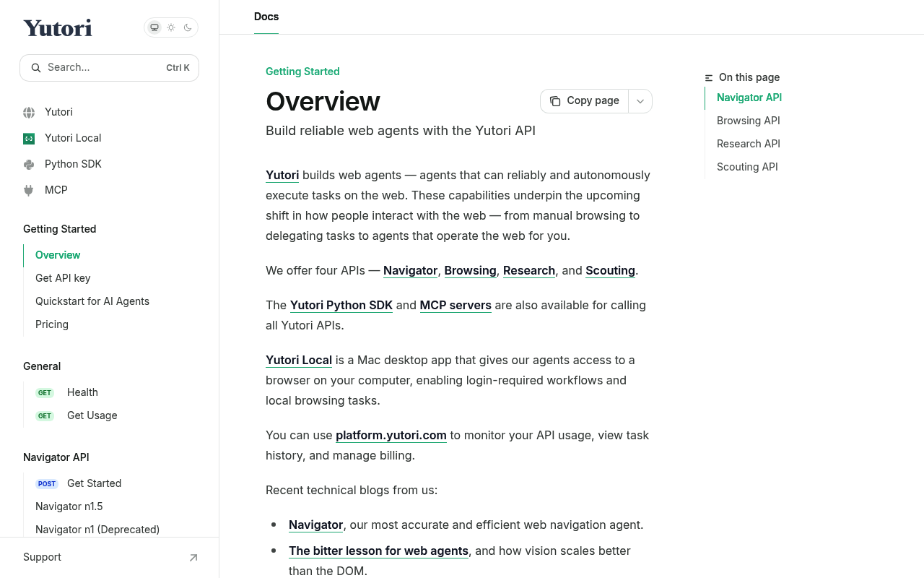Jump to Navigator API section
This screenshot has width=924, height=578.
749,98
